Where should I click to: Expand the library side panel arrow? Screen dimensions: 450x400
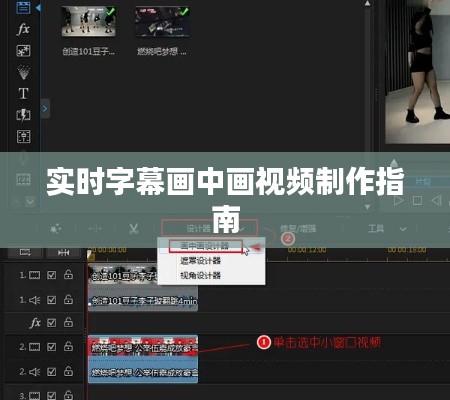45,108
